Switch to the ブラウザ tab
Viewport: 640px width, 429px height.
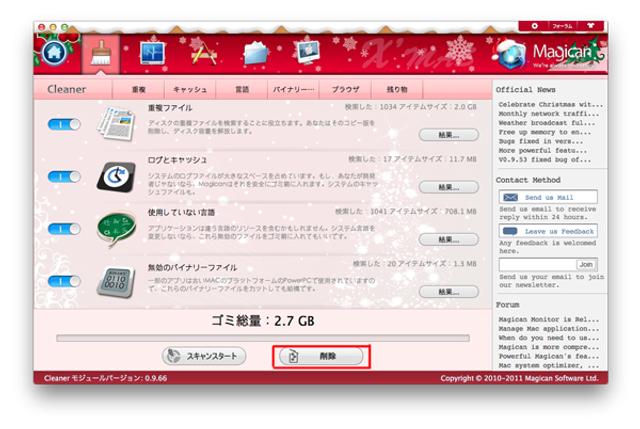345,89
